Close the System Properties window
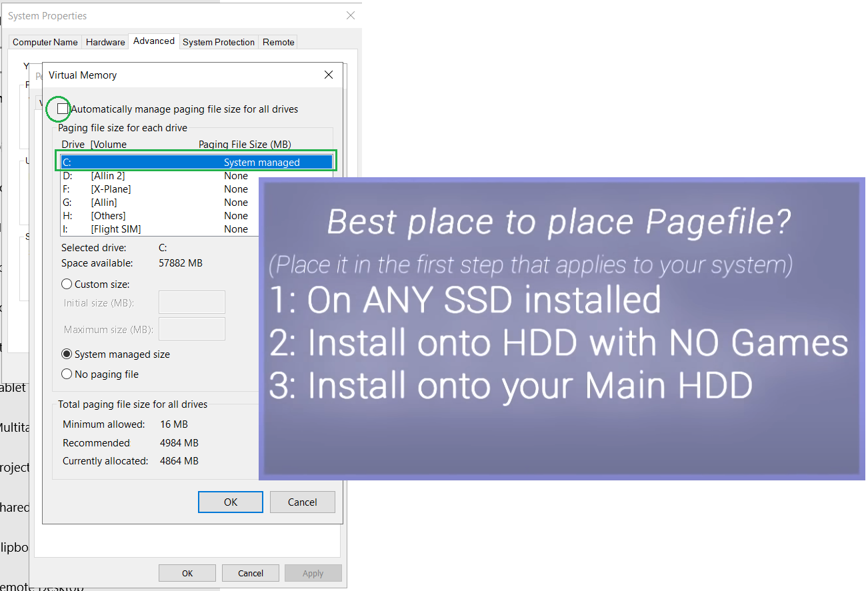Viewport: 868px width, 591px height. (350, 16)
